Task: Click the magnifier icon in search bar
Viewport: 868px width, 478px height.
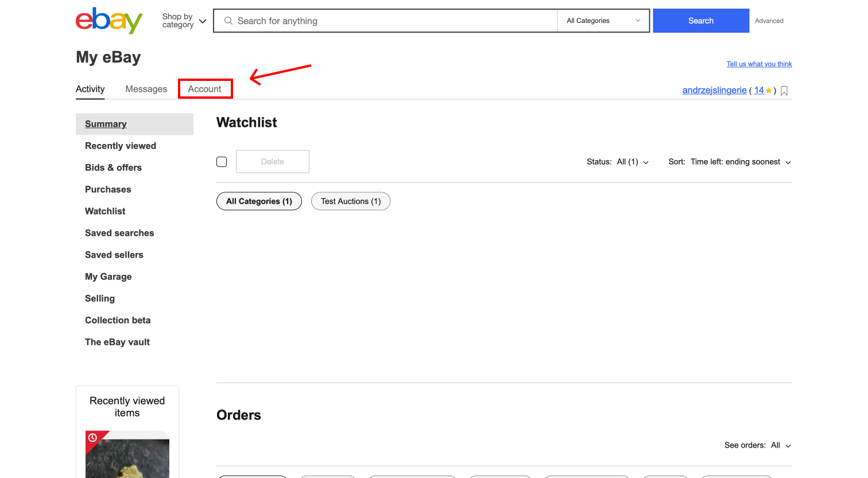Action: [228, 21]
